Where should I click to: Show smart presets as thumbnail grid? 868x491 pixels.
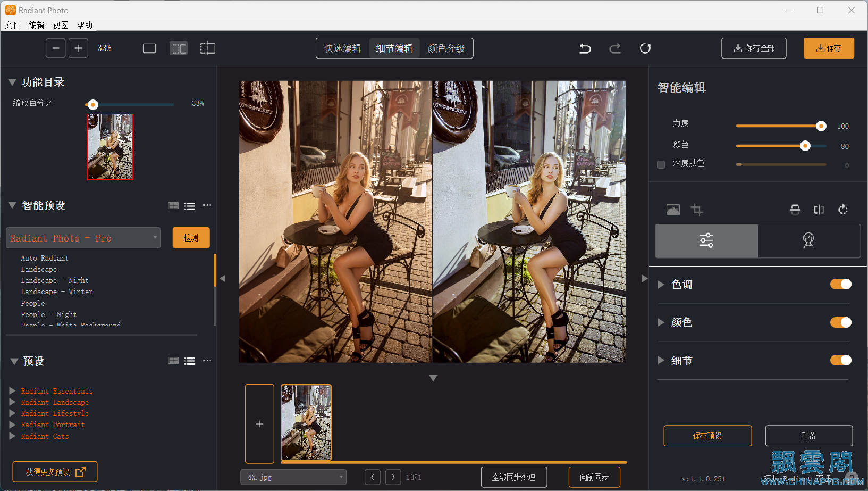(173, 205)
